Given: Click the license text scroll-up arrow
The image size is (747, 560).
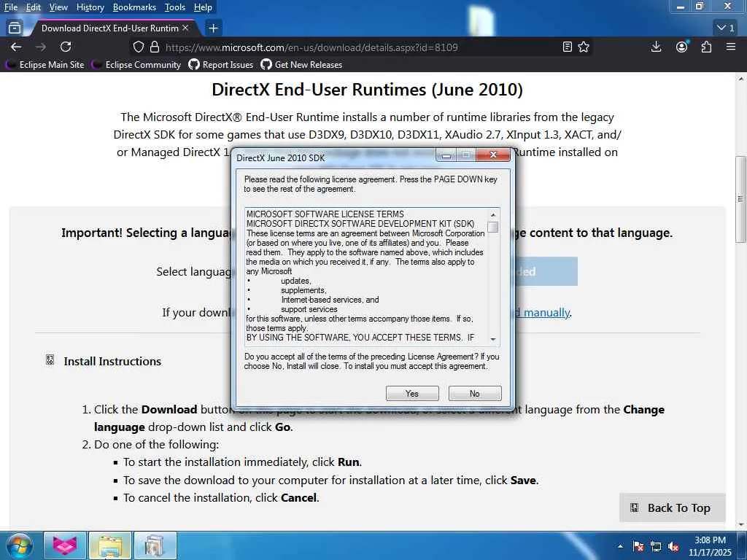Looking at the screenshot, I should [493, 214].
